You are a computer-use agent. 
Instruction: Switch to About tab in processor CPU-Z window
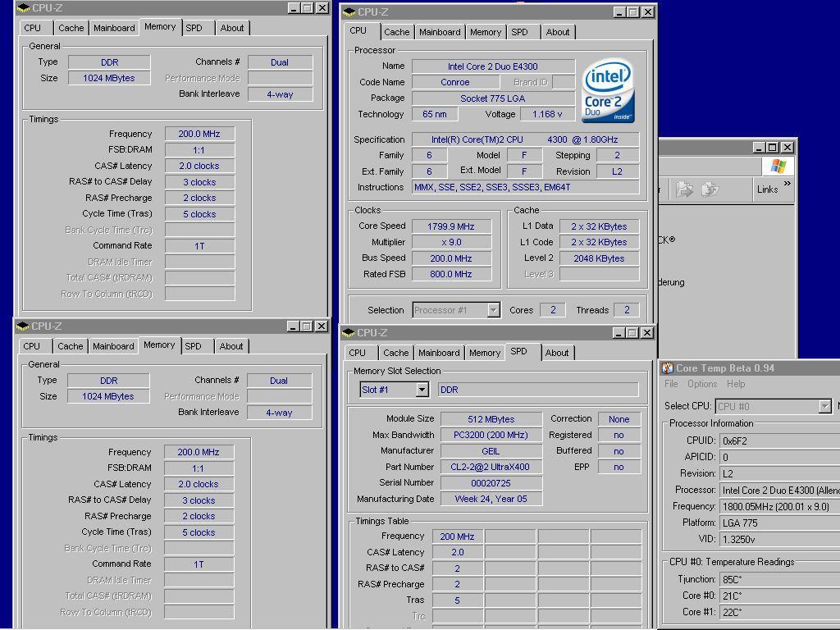(x=558, y=32)
